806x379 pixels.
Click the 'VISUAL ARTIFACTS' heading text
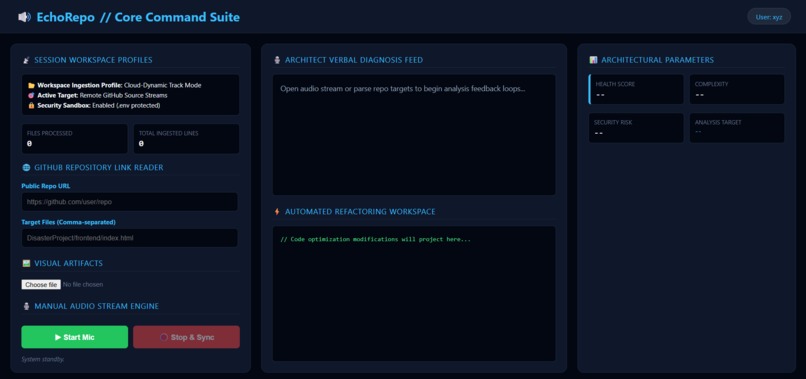coord(68,263)
